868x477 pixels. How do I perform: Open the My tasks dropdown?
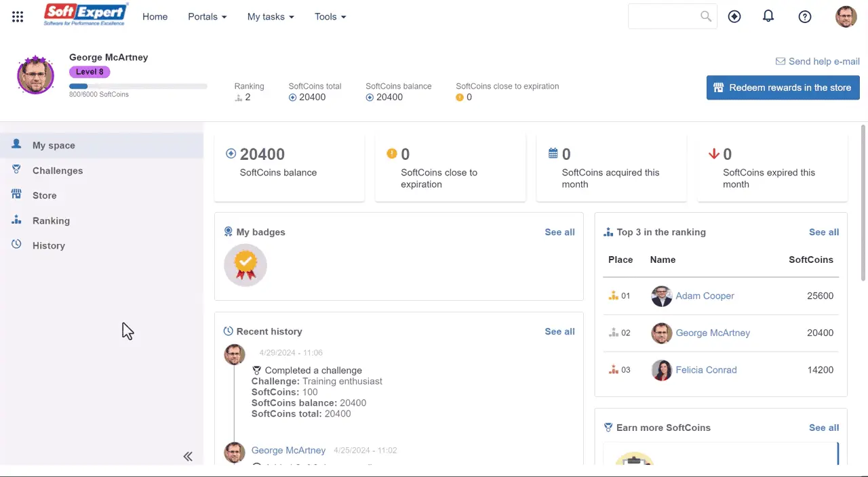click(271, 17)
